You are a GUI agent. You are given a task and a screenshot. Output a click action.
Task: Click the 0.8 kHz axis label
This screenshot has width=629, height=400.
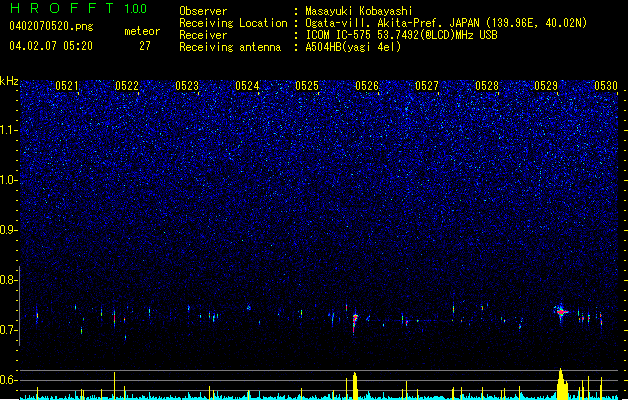(9, 280)
